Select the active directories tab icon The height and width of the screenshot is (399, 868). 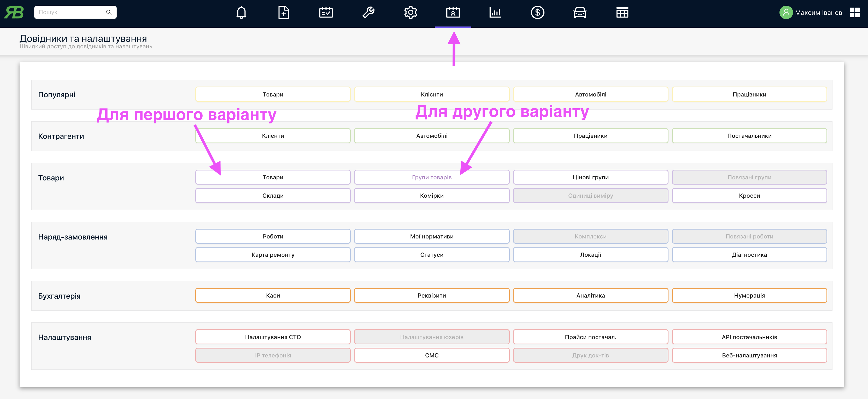pos(453,13)
